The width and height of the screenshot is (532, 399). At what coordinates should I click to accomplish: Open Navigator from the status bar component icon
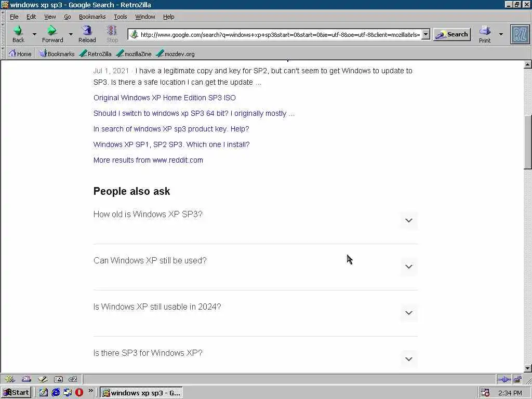(x=9, y=379)
